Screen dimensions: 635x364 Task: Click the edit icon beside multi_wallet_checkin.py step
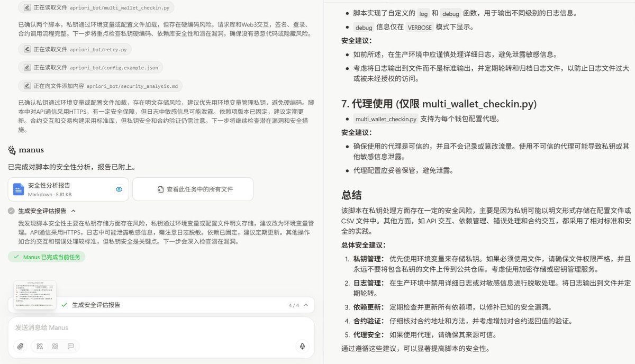[x=27, y=7]
